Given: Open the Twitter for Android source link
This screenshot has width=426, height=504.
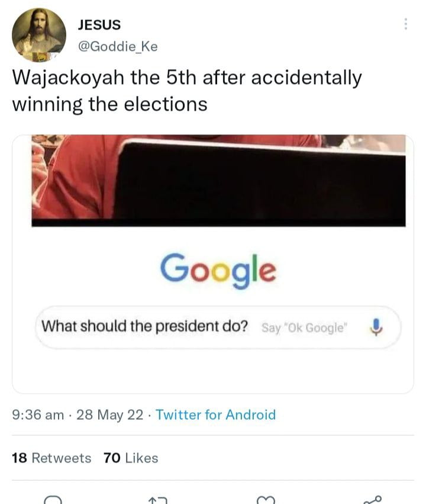Looking at the screenshot, I should (x=216, y=415).
